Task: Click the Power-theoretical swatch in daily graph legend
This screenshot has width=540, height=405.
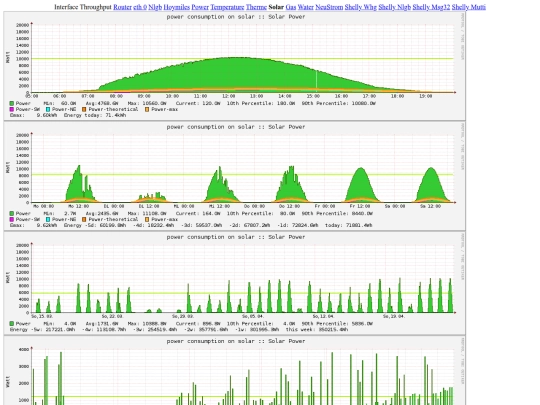Action: coord(84,110)
